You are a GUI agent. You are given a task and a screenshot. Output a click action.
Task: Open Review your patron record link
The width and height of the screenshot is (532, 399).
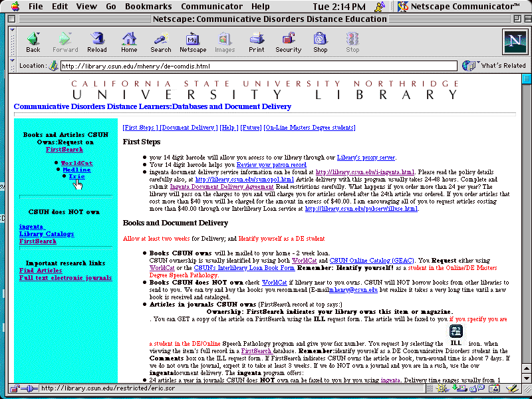pos(271,165)
